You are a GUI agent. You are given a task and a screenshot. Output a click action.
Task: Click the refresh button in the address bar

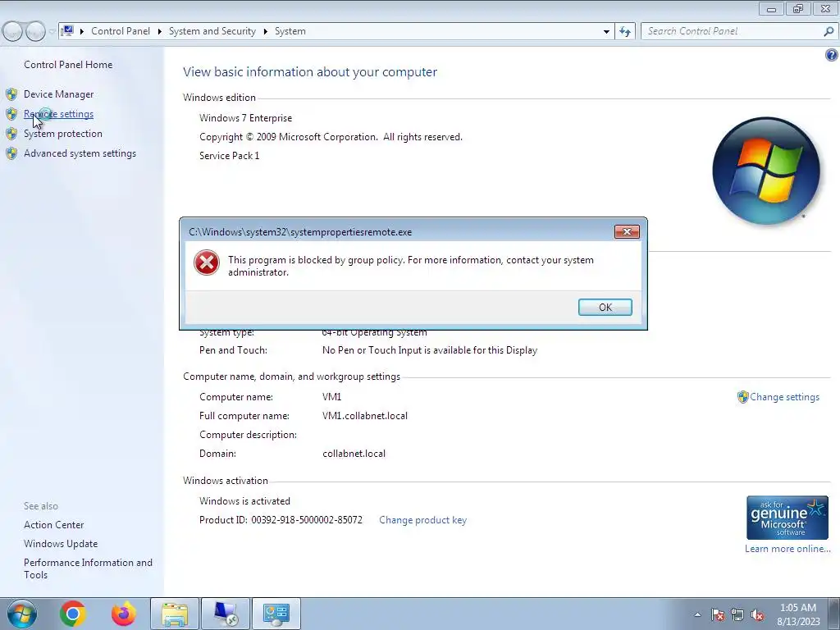pos(624,31)
